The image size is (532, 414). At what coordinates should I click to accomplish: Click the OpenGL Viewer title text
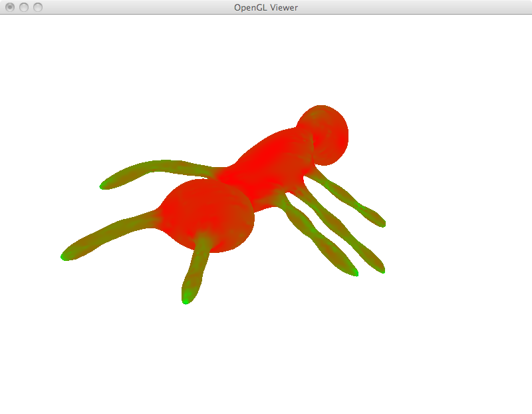(x=266, y=7)
